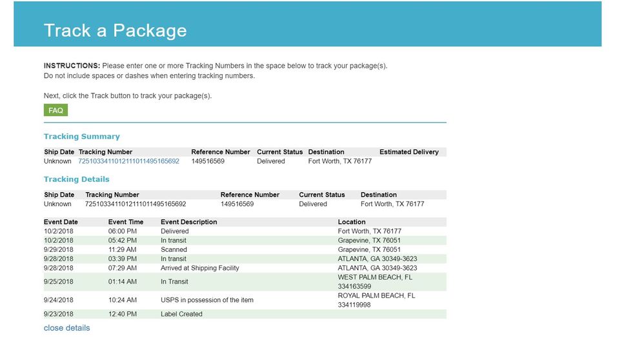Click the tracking number text in Tracking Details

point(136,204)
